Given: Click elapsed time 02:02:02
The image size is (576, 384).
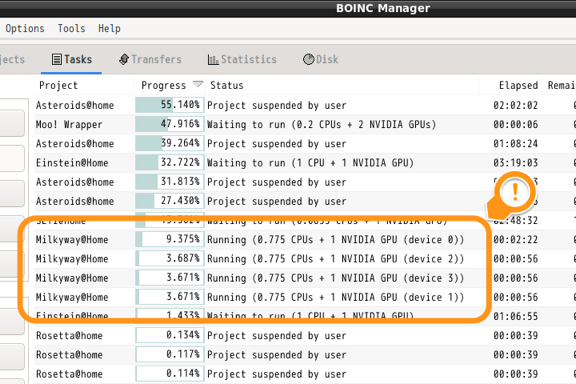Looking at the screenshot, I should tap(515, 105).
